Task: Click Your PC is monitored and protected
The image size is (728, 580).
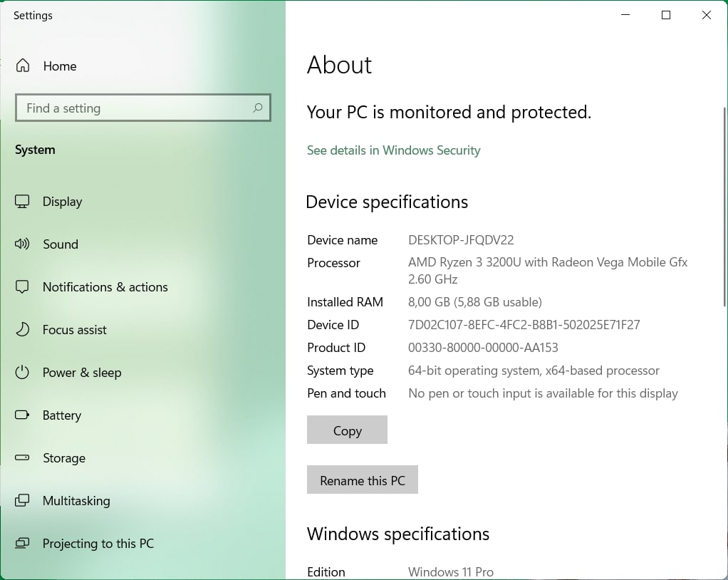Action: click(449, 112)
